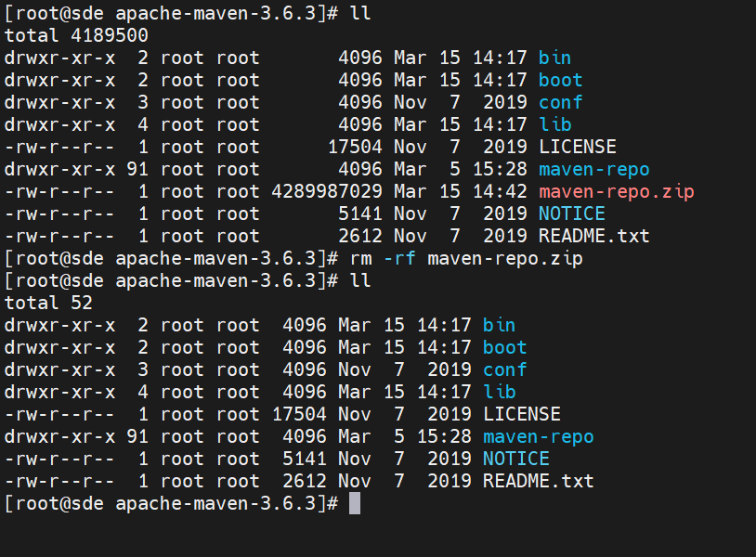Select the 'total 52' line
Viewport: 756px width, 557px height.
pyautogui.click(x=48, y=303)
